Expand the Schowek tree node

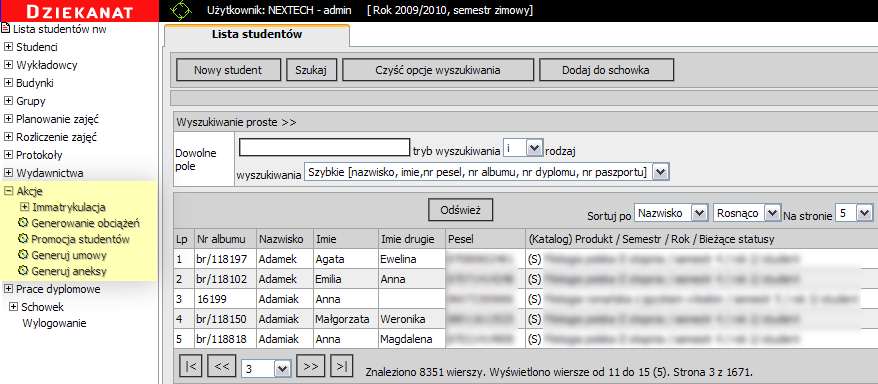13,307
